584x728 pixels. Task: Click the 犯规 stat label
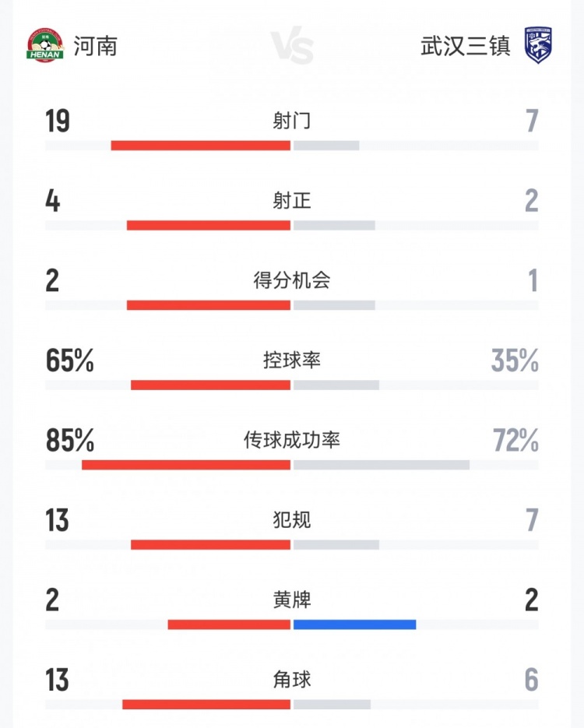(x=292, y=519)
